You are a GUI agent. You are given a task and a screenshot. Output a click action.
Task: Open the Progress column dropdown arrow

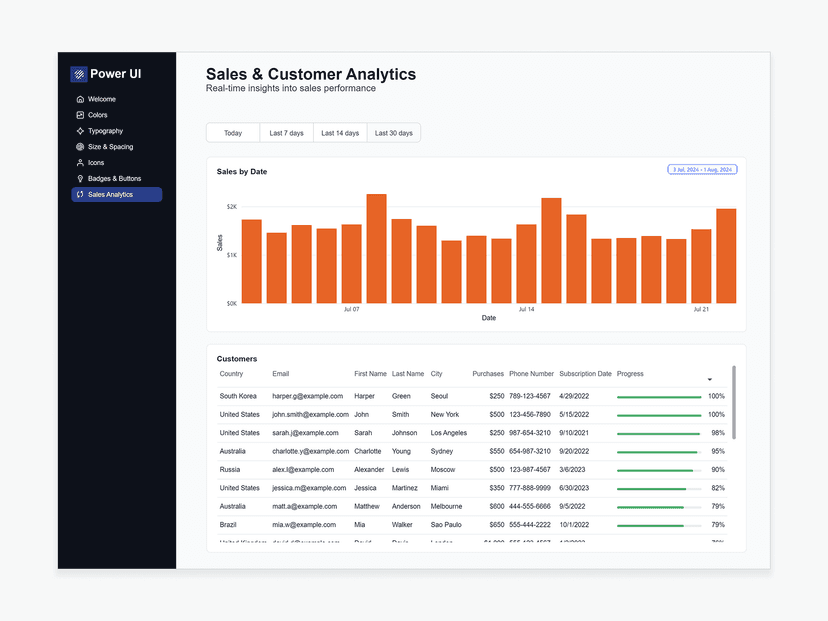(x=710, y=379)
